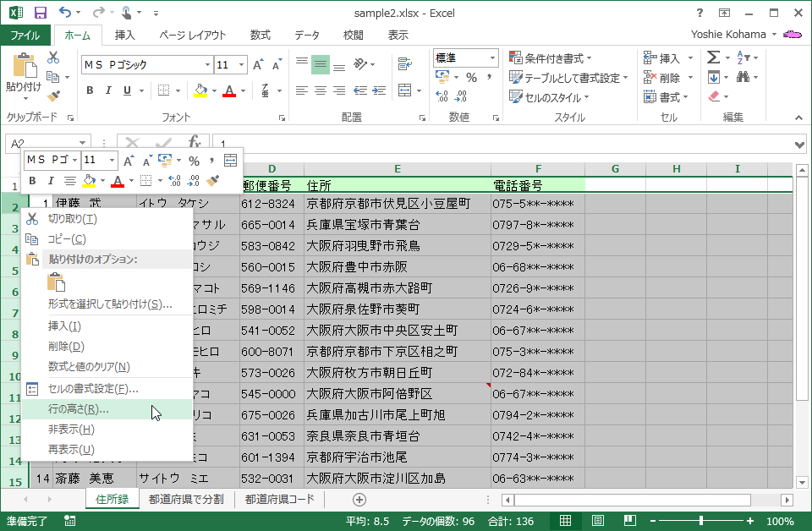Click cell containing 大阪府豊中市赤阪
This screenshot has width=812, height=531.
click(398, 267)
